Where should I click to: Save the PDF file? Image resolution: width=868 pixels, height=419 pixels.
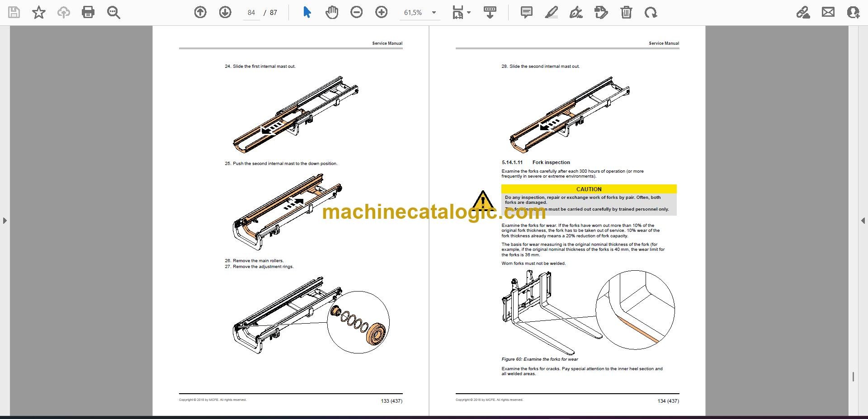click(14, 12)
